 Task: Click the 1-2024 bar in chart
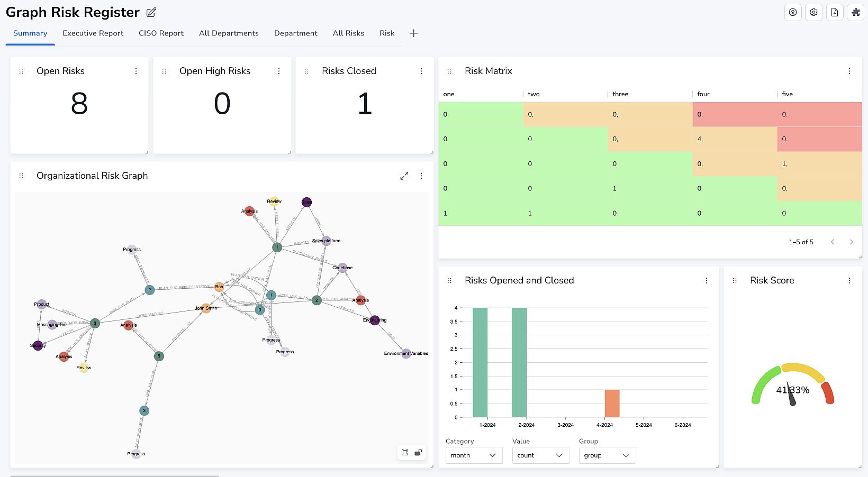(x=480, y=362)
